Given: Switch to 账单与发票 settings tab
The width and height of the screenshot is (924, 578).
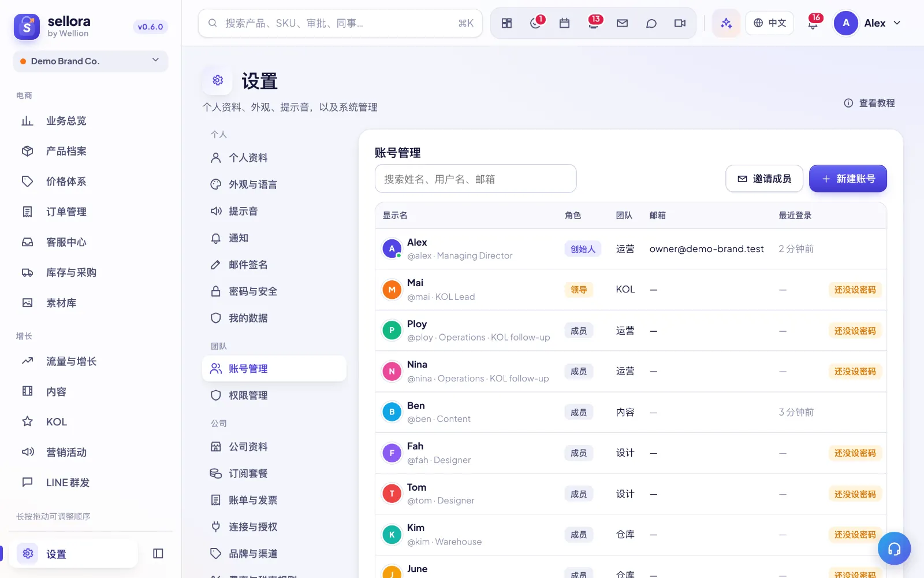Looking at the screenshot, I should coord(274,500).
